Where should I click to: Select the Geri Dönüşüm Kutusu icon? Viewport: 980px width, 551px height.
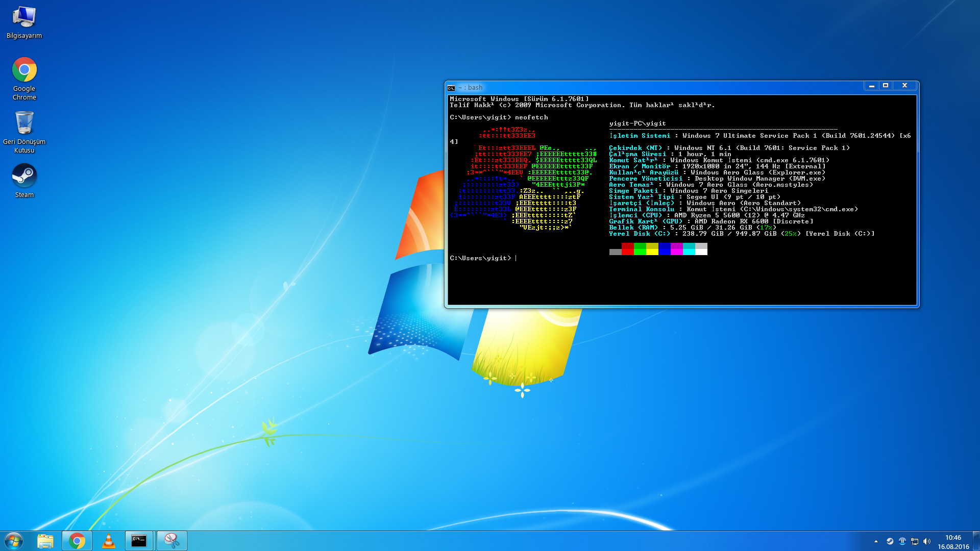[24, 133]
